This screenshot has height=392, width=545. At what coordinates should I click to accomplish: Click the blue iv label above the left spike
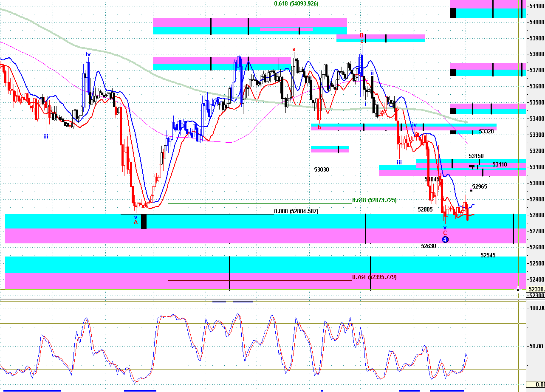click(88, 54)
